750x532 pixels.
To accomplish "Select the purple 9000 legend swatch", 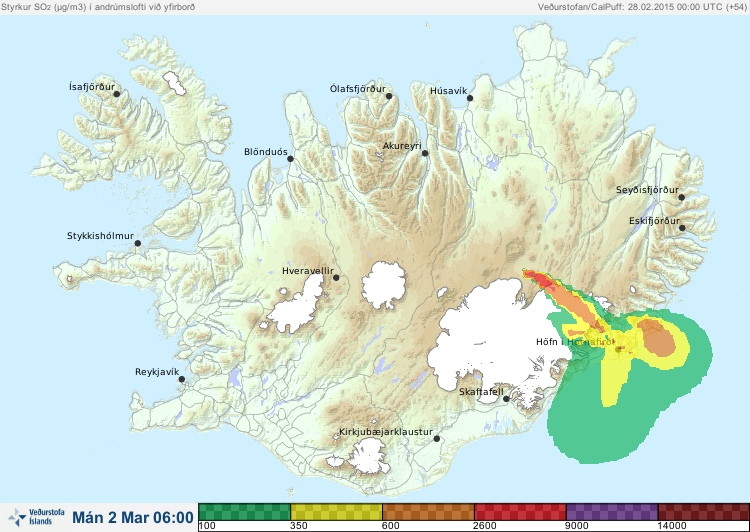I will tap(612, 512).
